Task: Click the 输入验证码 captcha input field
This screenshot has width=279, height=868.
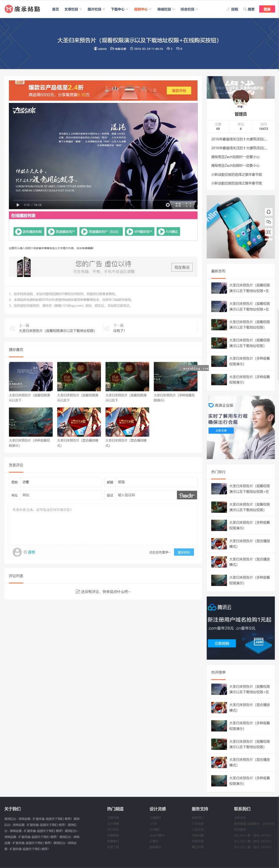Action: pos(146,495)
